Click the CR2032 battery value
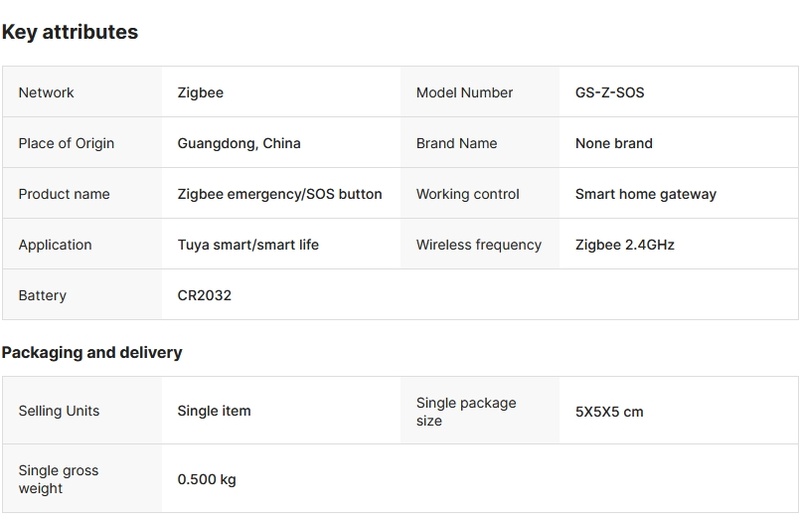Screen dimensions: 800x523 coord(204,296)
